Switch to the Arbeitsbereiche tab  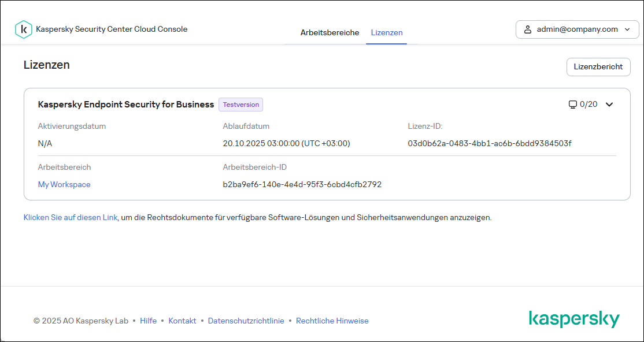[330, 33]
